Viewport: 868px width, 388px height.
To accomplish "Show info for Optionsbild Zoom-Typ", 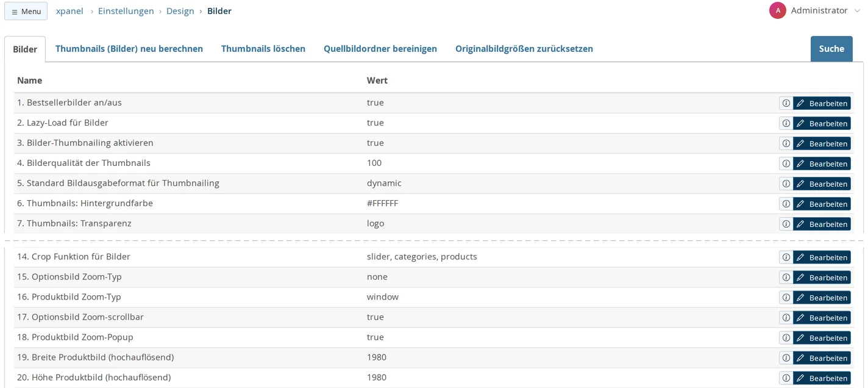I will click(x=786, y=278).
